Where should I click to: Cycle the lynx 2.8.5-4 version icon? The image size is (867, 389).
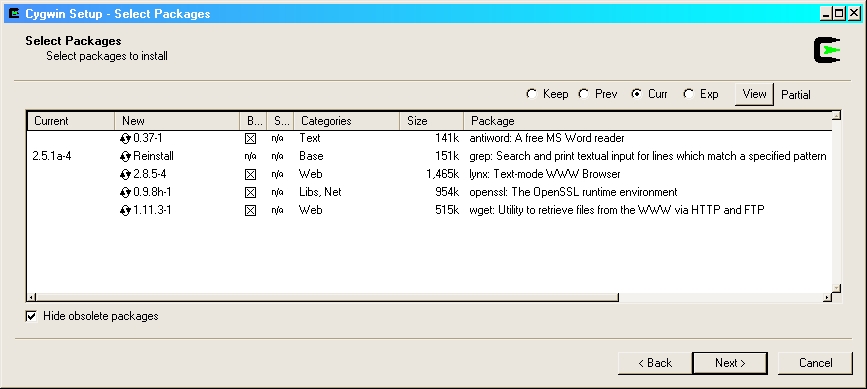[126, 175]
